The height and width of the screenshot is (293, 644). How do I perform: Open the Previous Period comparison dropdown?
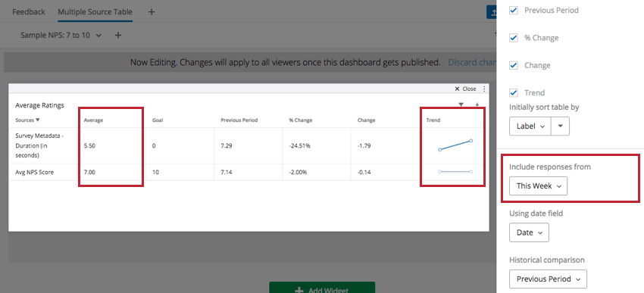(x=548, y=279)
